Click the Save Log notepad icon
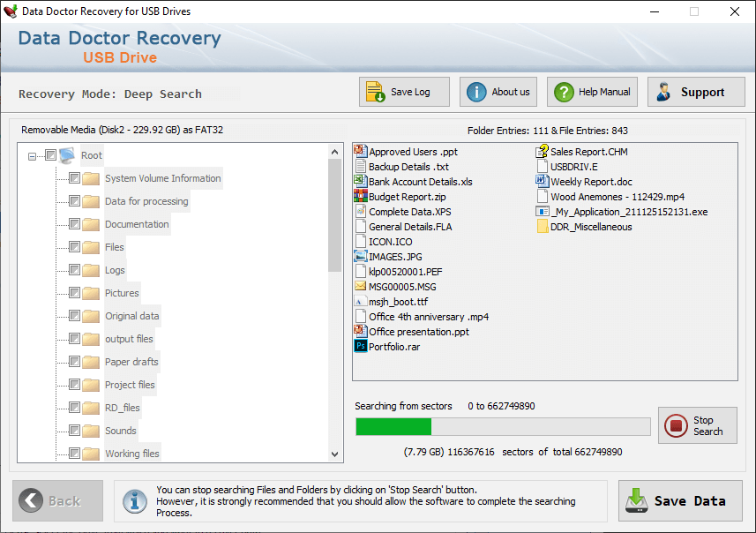 (375, 92)
